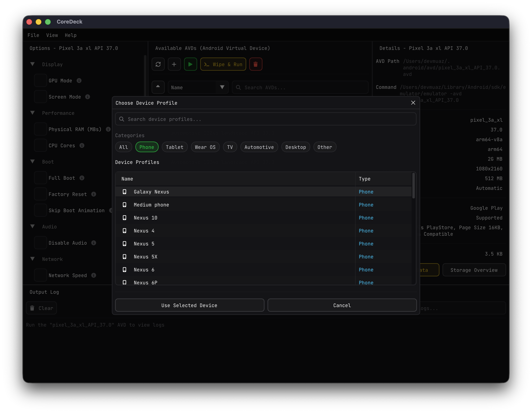
Task: Click the Storage Overview button
Action: pos(474,270)
